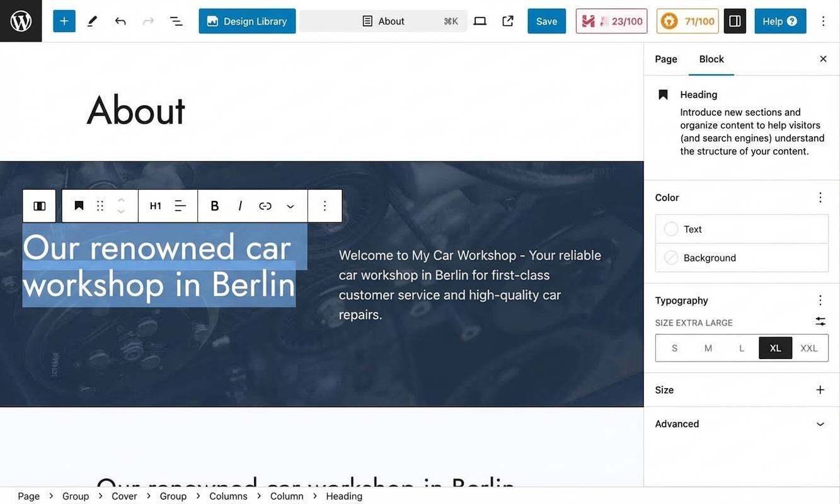This screenshot has width=840, height=504.
Task: Click Cover in the breadcrumb path
Action: tap(124, 496)
